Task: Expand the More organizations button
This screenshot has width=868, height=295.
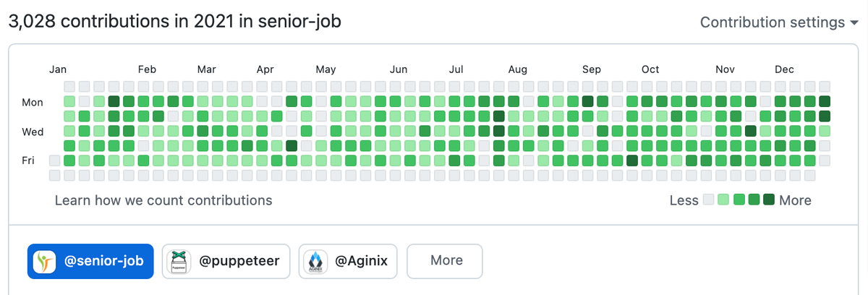Action: 446,261
